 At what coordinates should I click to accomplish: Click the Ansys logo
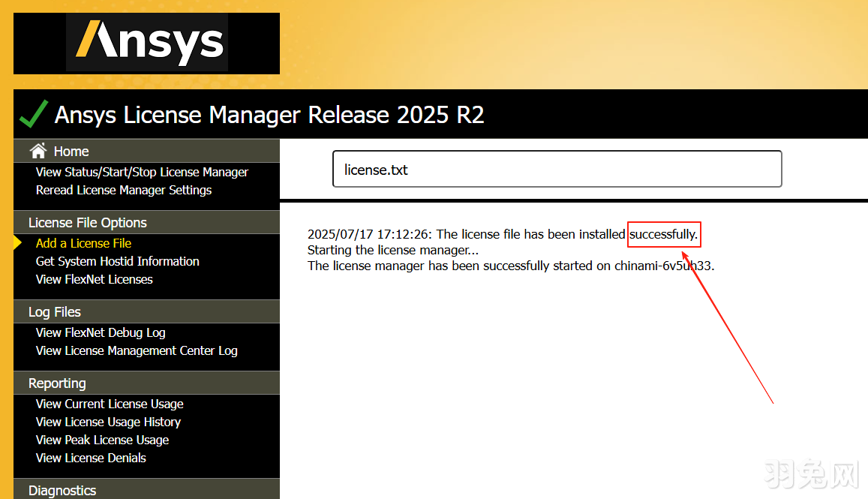(146, 43)
